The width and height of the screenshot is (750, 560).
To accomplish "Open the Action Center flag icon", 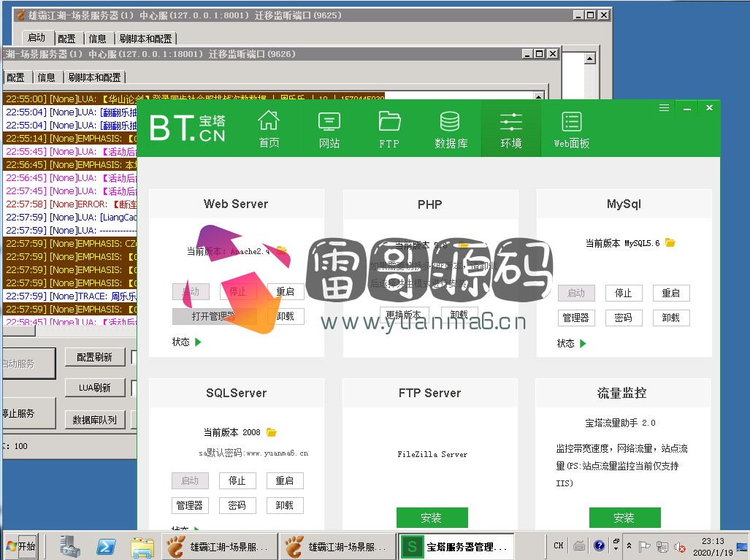I will [x=645, y=546].
